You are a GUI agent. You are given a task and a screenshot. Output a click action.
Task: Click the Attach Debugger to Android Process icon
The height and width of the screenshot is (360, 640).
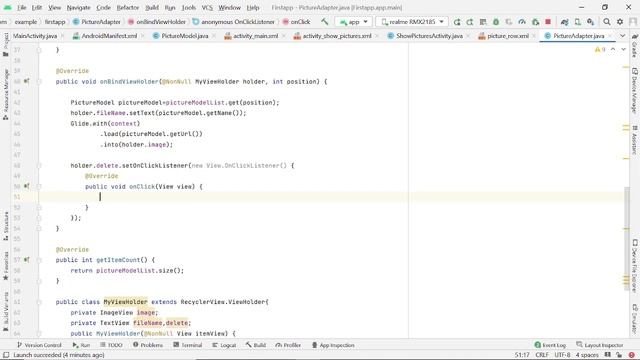(535, 22)
